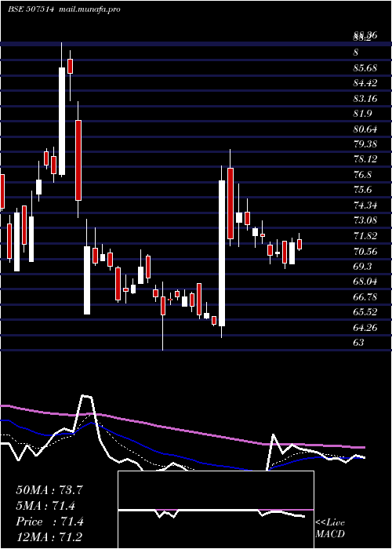
Task: Select the 83.16 price level label
Action: coord(365,99)
